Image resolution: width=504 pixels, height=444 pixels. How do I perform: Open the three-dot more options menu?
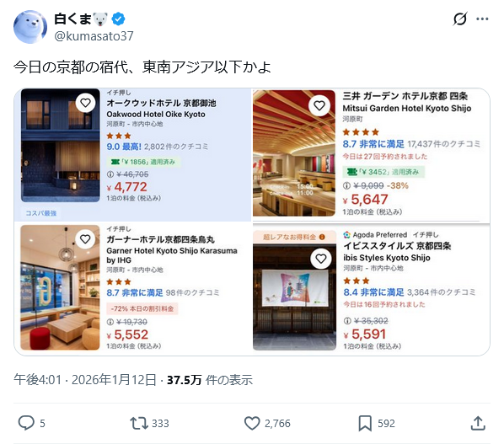pyautogui.click(x=482, y=19)
